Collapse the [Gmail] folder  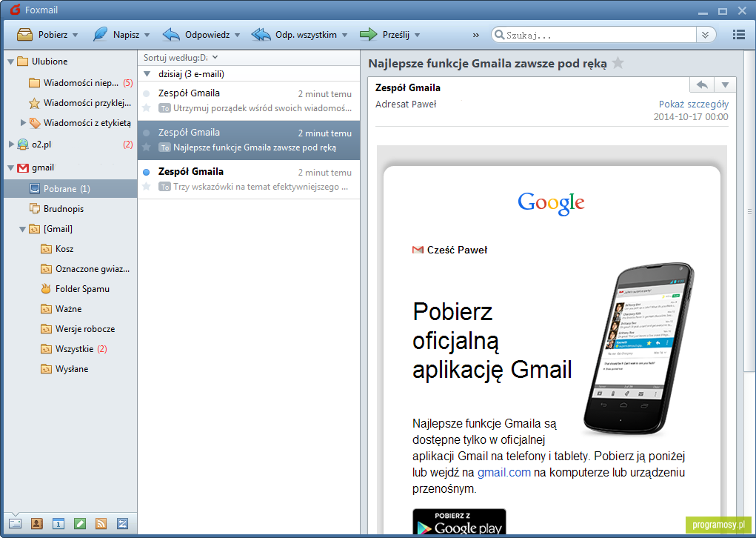22,229
